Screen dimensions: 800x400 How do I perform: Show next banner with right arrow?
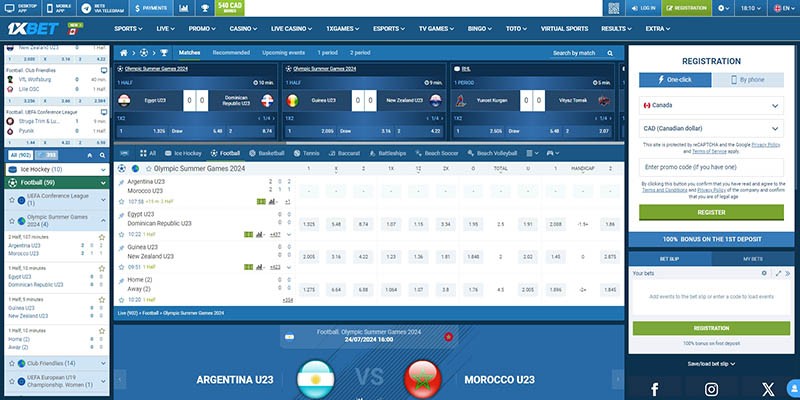tap(618, 380)
